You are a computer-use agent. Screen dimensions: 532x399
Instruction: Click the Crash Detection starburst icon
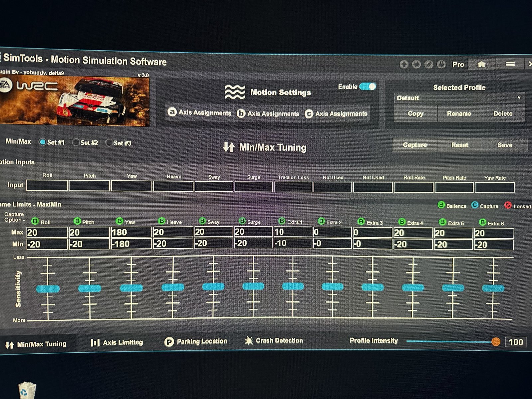click(249, 341)
